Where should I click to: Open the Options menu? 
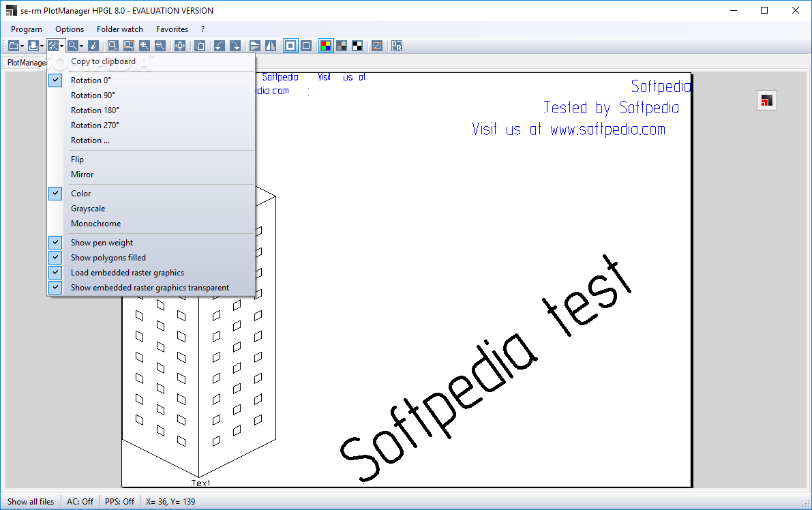pos(70,29)
